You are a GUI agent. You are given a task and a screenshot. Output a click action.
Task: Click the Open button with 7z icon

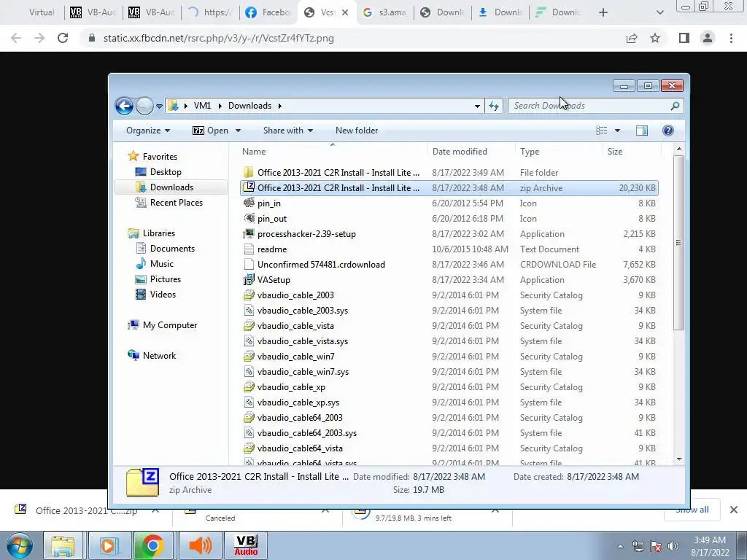click(210, 131)
